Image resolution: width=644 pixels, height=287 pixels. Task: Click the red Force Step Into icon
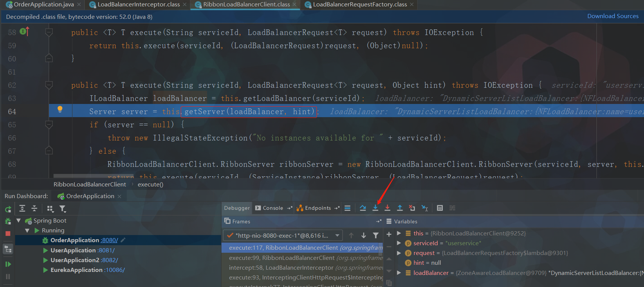point(387,208)
